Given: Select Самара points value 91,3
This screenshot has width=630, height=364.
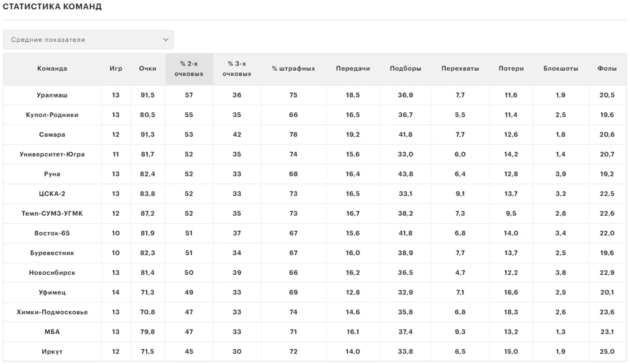Looking at the screenshot, I should point(148,135).
